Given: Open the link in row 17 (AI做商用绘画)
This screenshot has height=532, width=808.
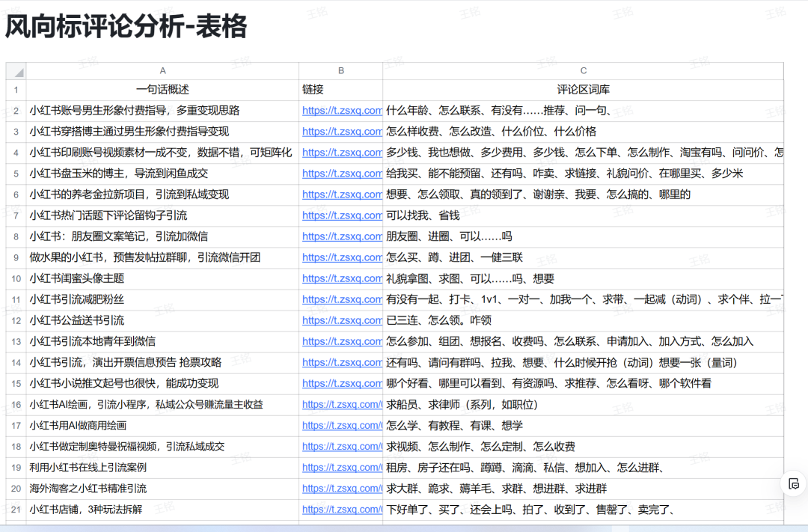Looking at the screenshot, I should [342, 425].
